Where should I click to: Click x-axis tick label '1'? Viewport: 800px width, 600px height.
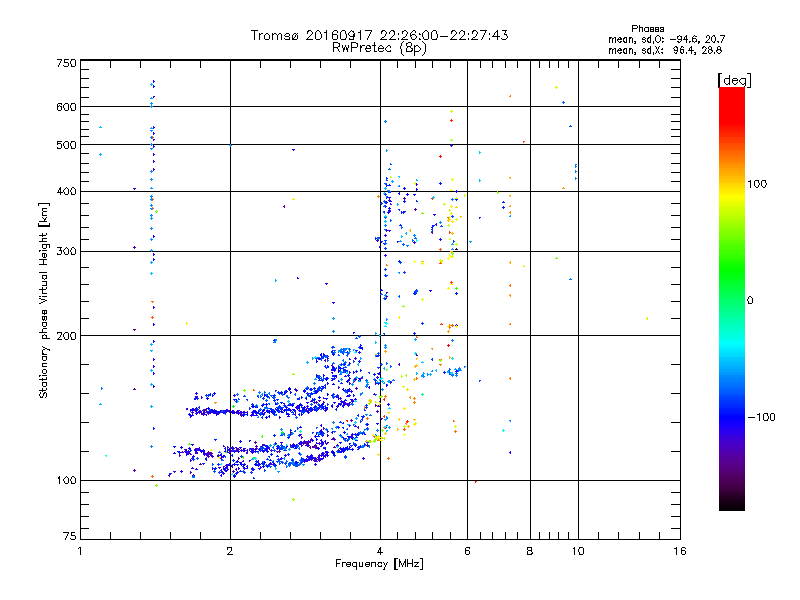tap(80, 551)
